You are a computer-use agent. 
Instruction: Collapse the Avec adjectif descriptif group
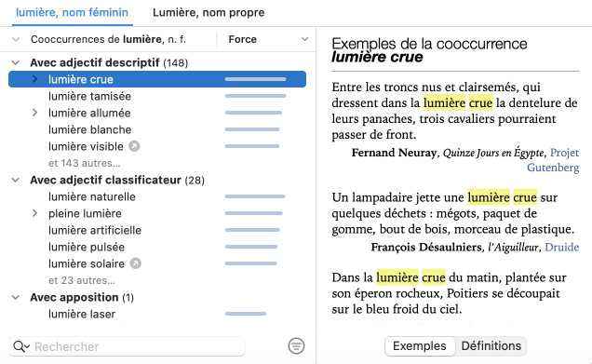tap(16, 62)
